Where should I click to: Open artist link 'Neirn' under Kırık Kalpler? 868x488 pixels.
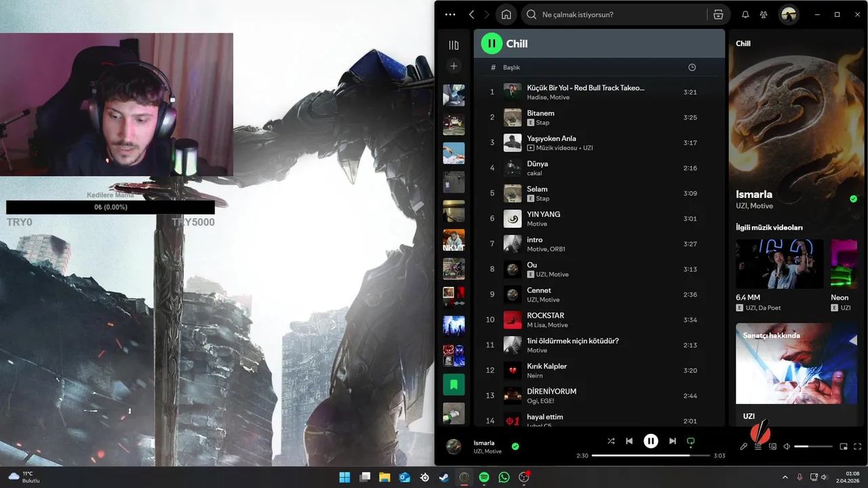534,376
